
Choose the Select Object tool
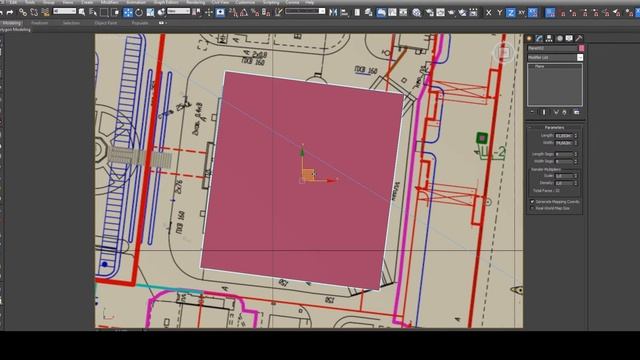click(x=82, y=13)
